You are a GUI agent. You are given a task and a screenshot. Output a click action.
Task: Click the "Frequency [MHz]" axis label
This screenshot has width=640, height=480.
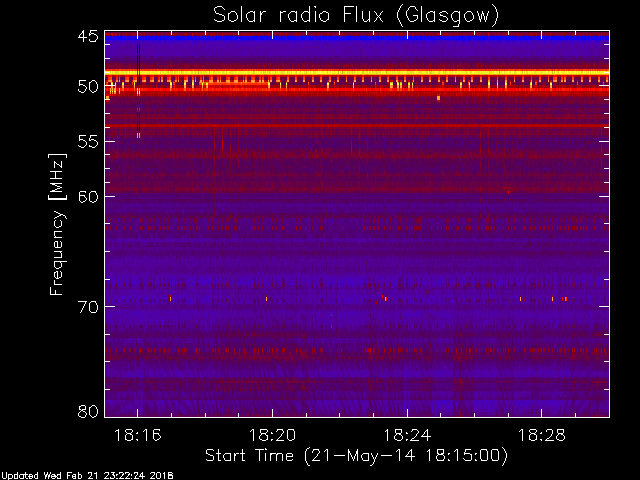(x=57, y=224)
